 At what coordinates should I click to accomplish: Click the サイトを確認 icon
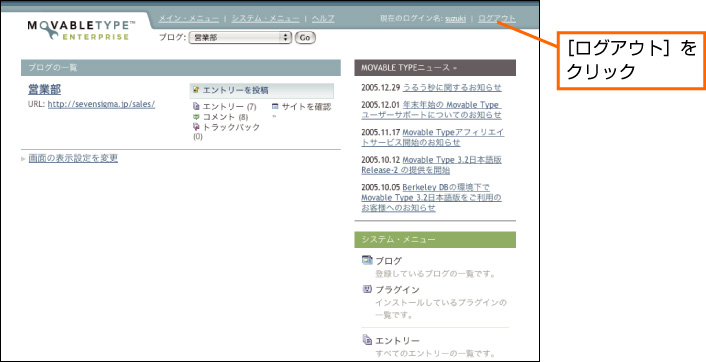(276, 107)
